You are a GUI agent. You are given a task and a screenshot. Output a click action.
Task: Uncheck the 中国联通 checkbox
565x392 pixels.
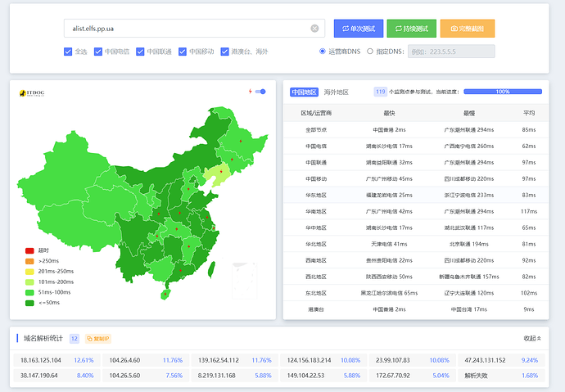[140, 52]
